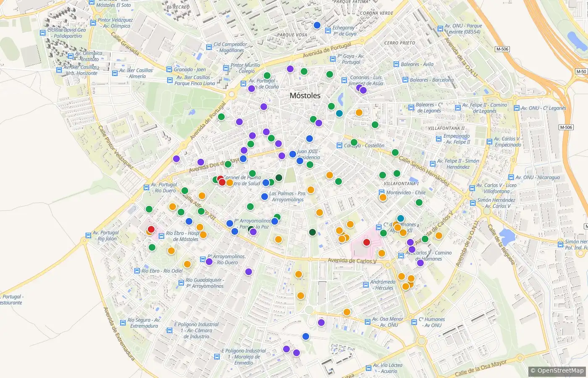The width and height of the screenshot is (588, 378).
Task: Click the Móstoles city name label
Action: [x=305, y=96]
